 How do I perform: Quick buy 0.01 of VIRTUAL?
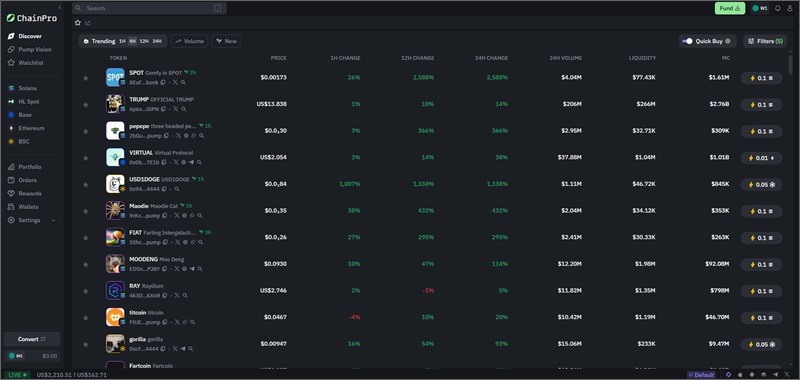(x=761, y=158)
